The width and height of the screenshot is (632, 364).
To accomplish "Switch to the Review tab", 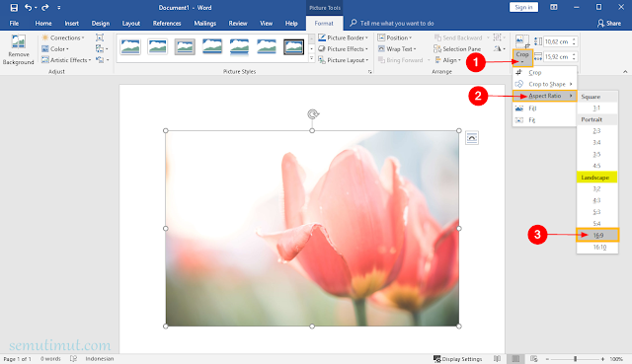I will pos(238,24).
